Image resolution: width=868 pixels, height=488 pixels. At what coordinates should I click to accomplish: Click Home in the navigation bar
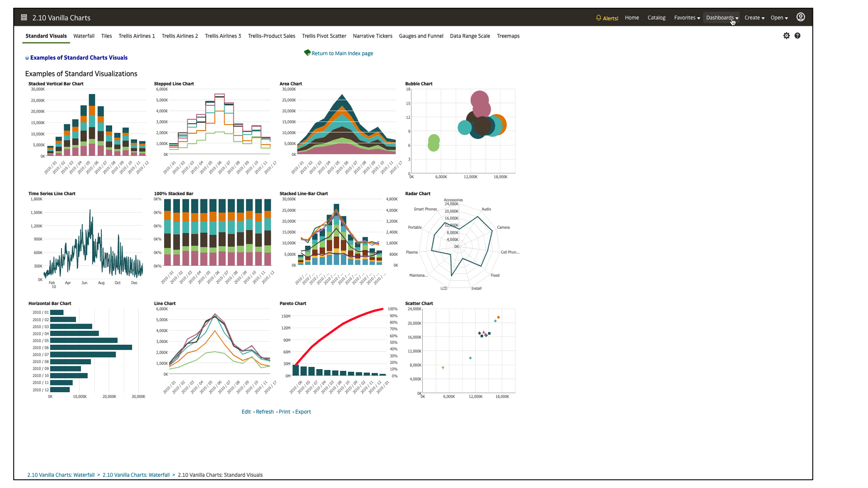coord(632,18)
